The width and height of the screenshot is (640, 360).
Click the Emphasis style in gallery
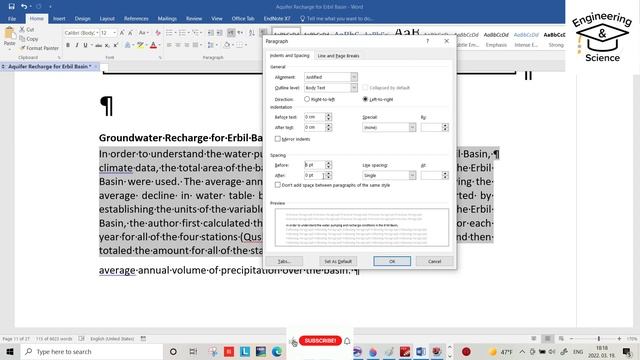click(496, 39)
